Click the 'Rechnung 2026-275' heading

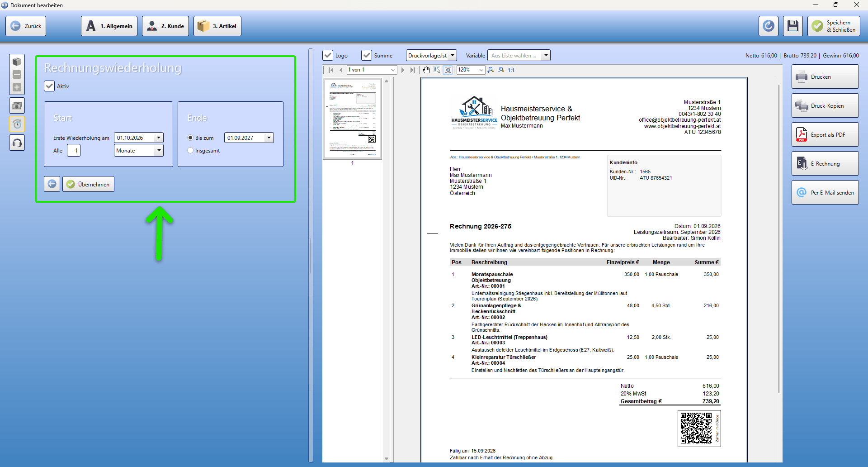coord(481,226)
